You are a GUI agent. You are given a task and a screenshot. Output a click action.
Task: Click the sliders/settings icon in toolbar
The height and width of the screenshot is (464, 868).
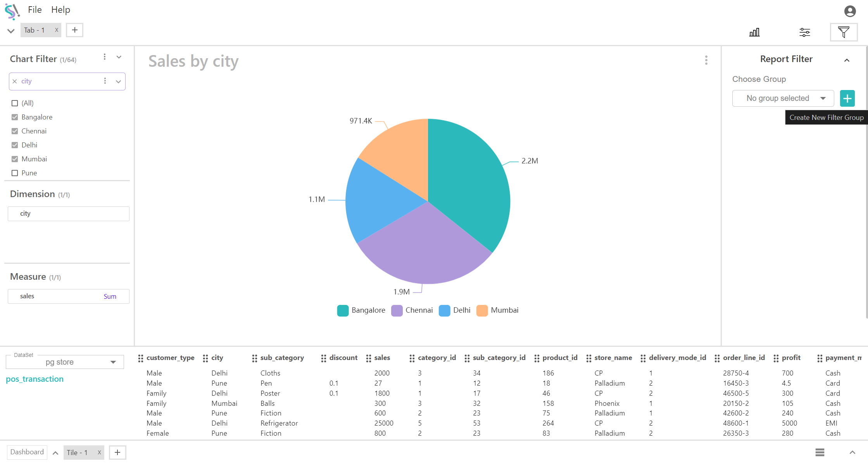coord(804,31)
